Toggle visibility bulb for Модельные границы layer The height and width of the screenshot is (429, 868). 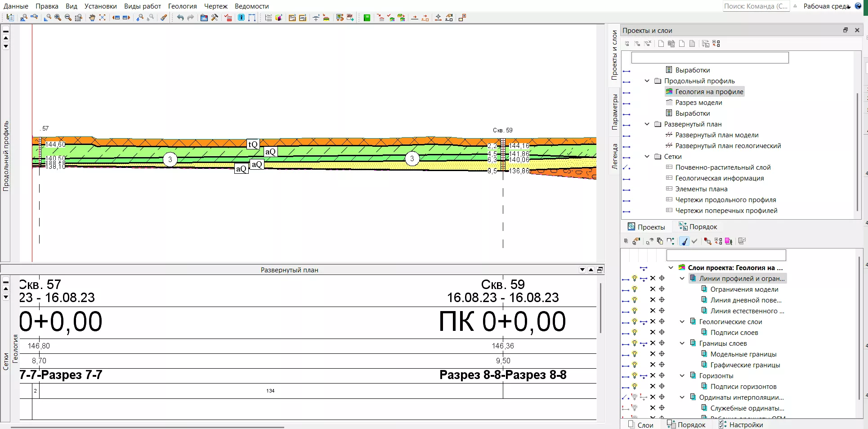point(634,354)
